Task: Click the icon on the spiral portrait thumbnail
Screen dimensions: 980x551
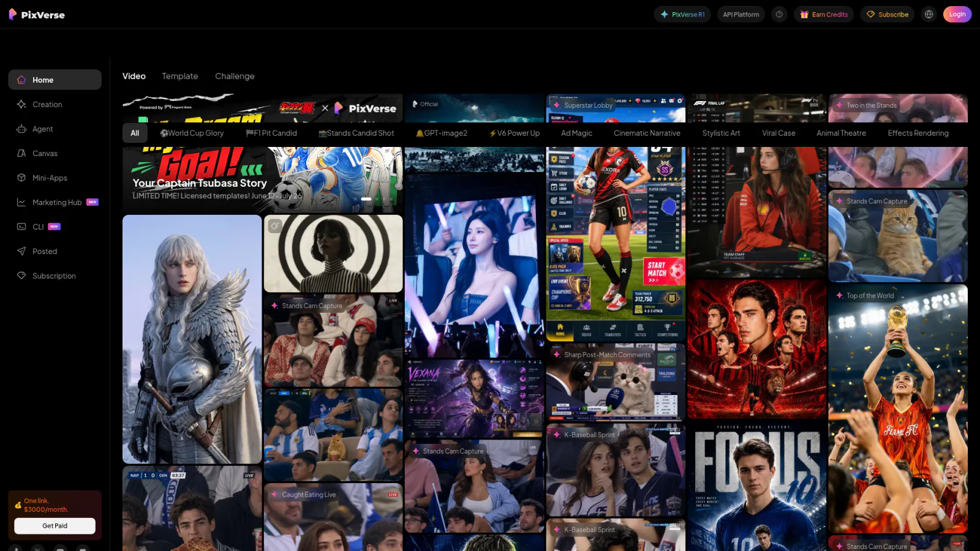Action: point(275,225)
